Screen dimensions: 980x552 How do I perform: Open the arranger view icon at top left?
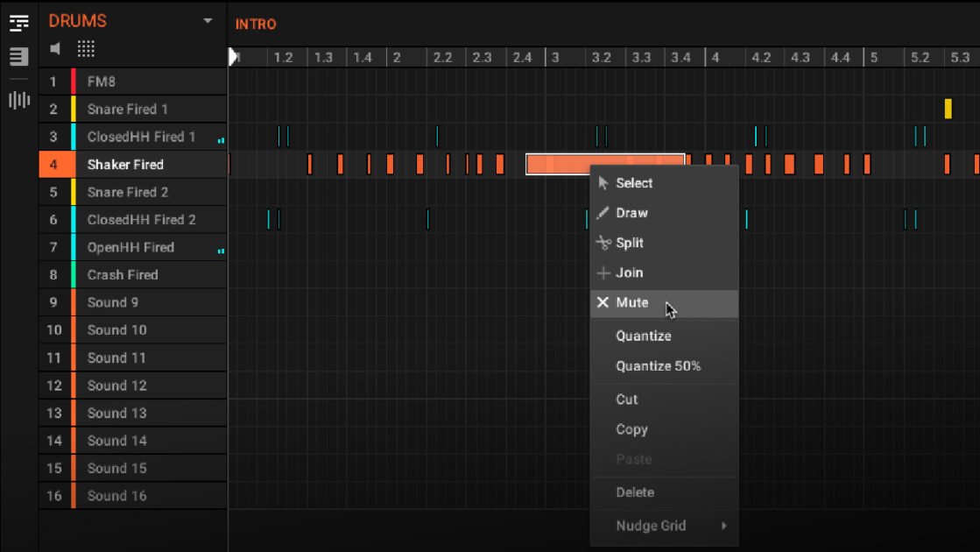click(x=18, y=23)
